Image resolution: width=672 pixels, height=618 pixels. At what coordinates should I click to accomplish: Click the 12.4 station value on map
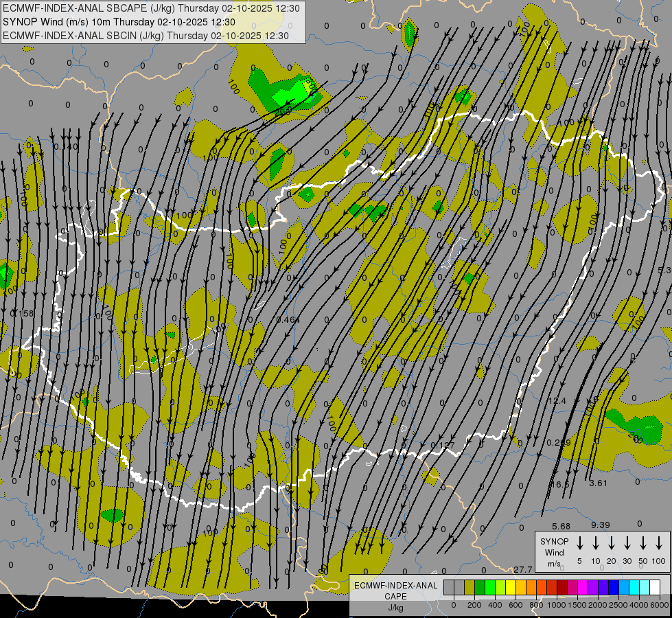(557, 400)
